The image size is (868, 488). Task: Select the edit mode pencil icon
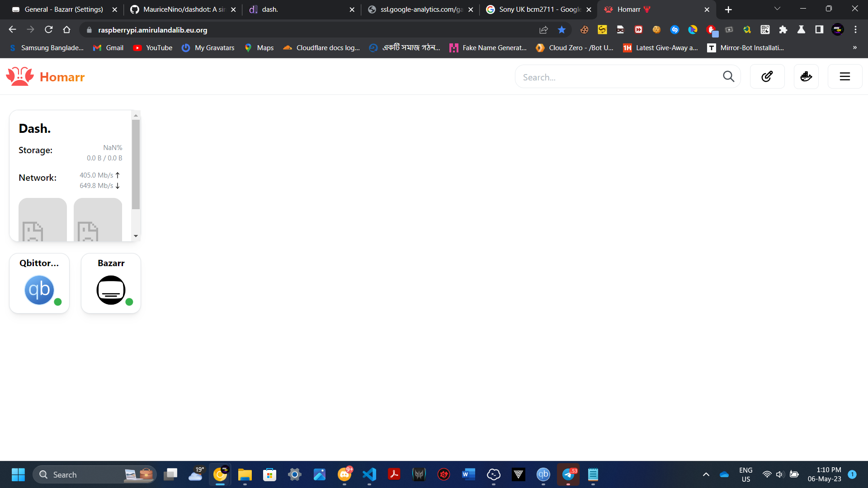tap(767, 76)
